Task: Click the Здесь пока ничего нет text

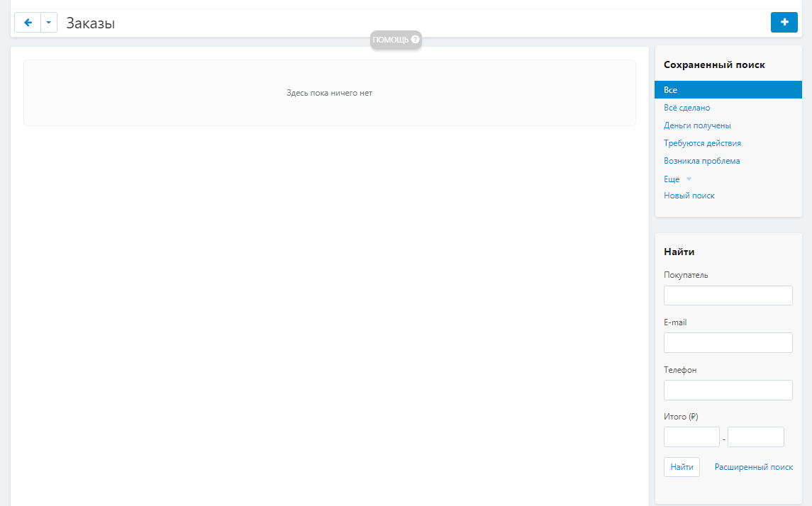Action: pos(329,93)
